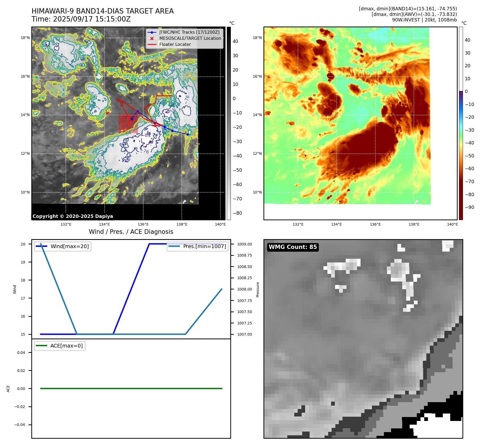This screenshot has width=481, height=448.
Task: Click the 140°E longitude label under the color map
Action: tap(452, 224)
